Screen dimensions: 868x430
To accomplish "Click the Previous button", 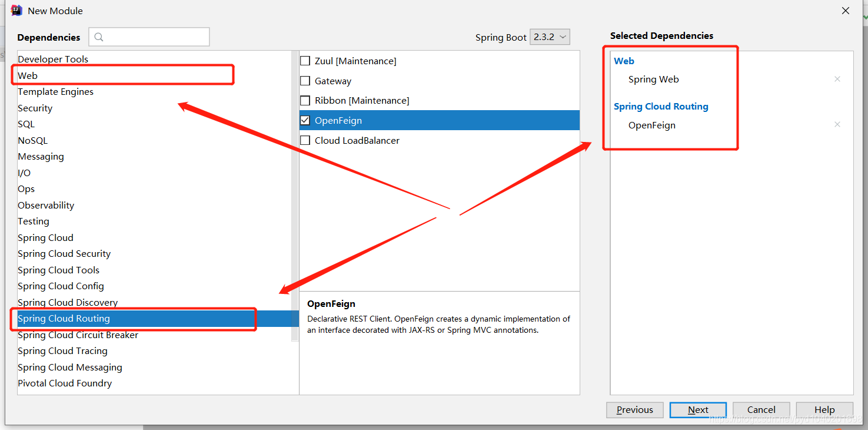I will [x=635, y=410].
